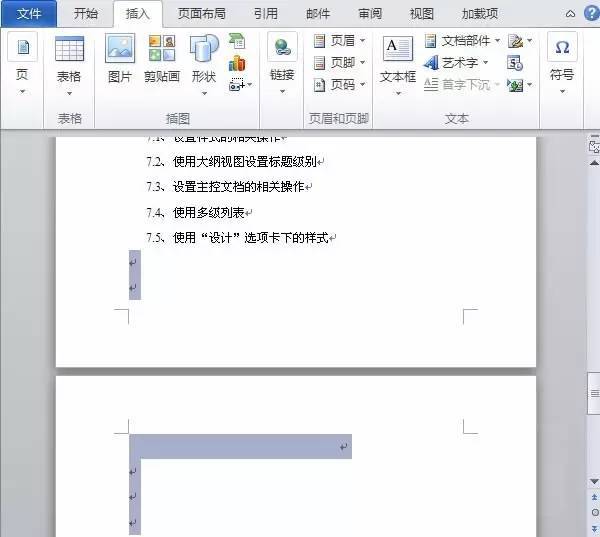The image size is (600, 537).
Task: Click the scroll up arrow
Action: pos(594,163)
